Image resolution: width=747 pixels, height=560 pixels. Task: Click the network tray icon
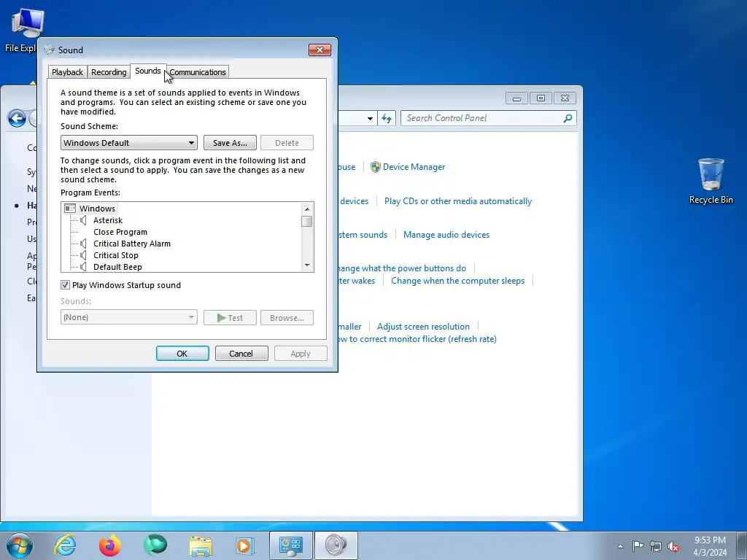(656, 546)
